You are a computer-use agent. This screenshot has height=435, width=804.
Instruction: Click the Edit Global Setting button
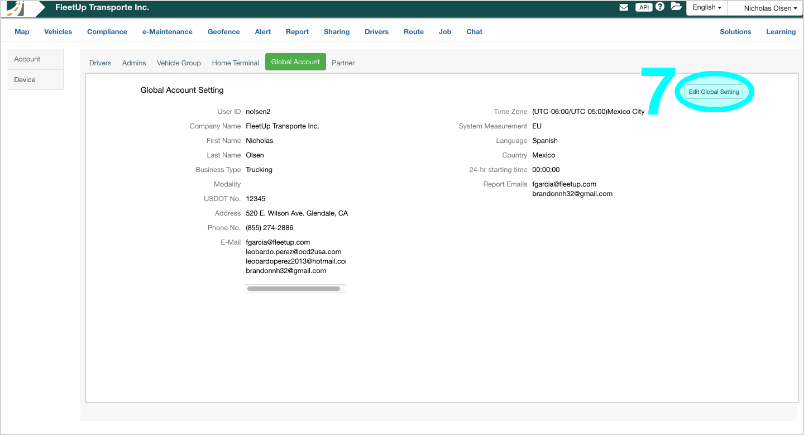pyautogui.click(x=714, y=92)
